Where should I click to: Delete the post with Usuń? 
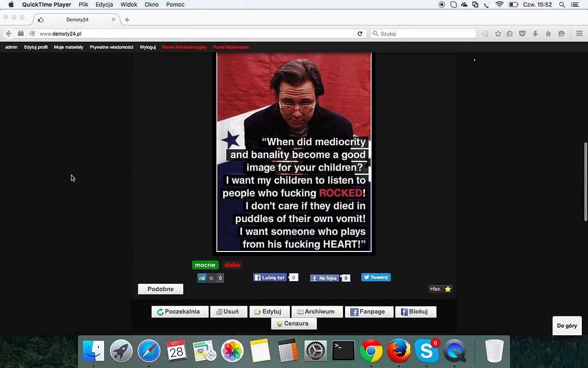[229, 312]
